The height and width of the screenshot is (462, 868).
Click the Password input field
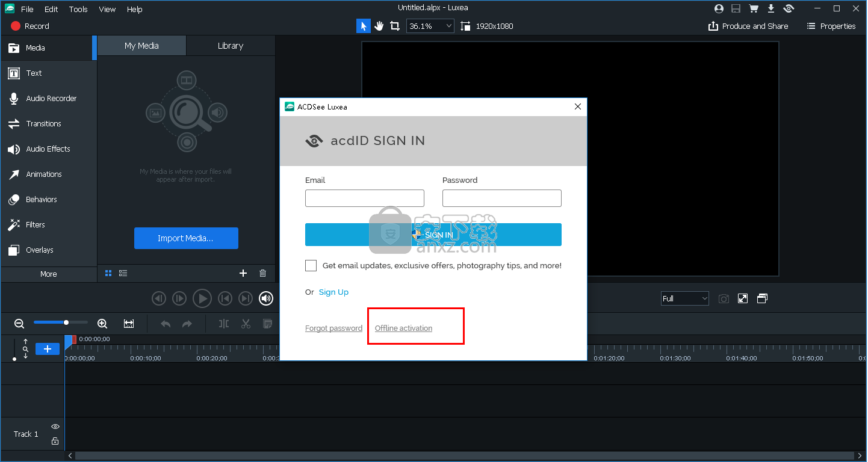502,198
